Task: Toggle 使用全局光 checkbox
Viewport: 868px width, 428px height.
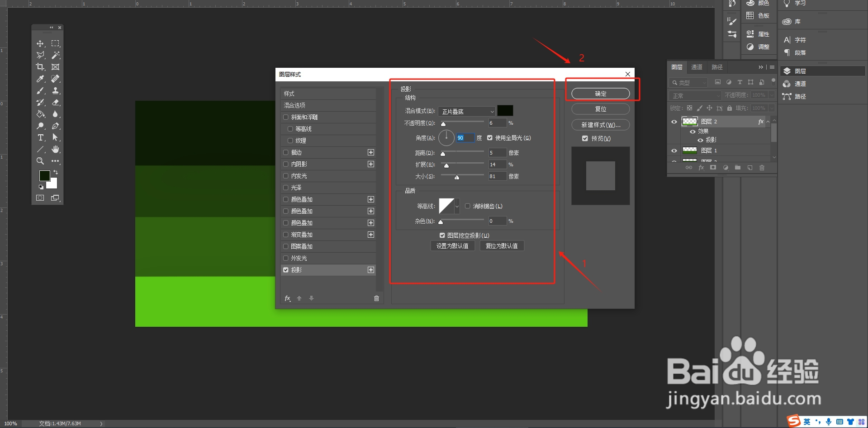Action: (490, 138)
